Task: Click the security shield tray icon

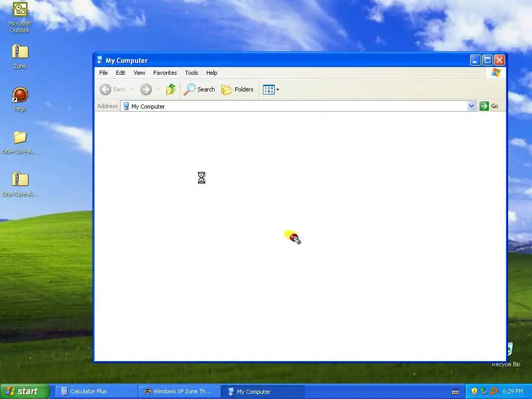Action: coord(474,391)
